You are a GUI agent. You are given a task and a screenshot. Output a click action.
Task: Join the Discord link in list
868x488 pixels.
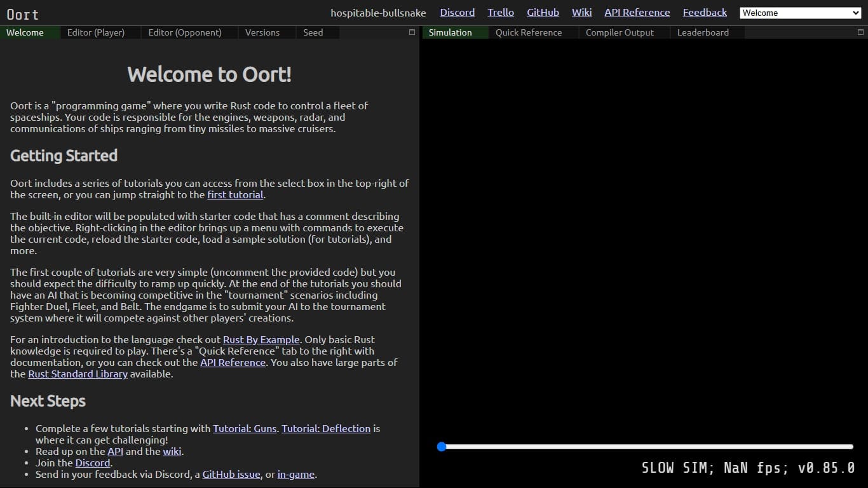click(93, 463)
